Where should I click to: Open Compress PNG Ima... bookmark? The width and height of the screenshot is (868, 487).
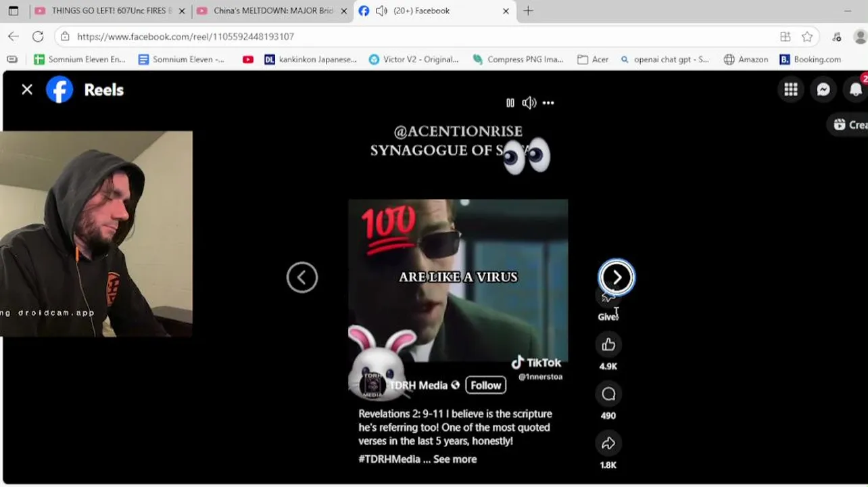pyautogui.click(x=519, y=60)
